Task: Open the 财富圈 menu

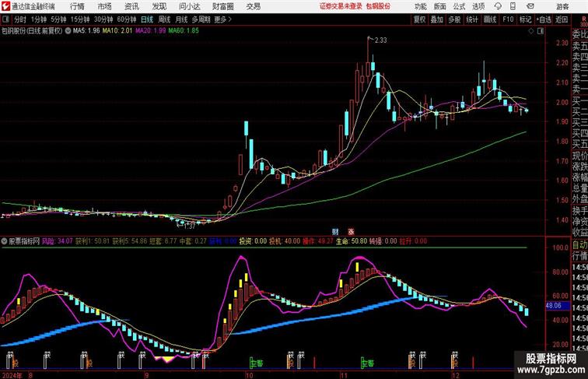Action: tap(223, 6)
